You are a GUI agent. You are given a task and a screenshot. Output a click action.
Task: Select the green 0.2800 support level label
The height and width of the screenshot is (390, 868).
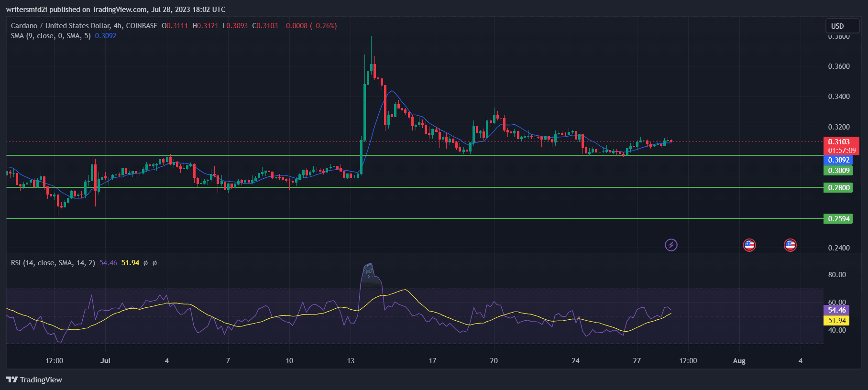click(839, 188)
